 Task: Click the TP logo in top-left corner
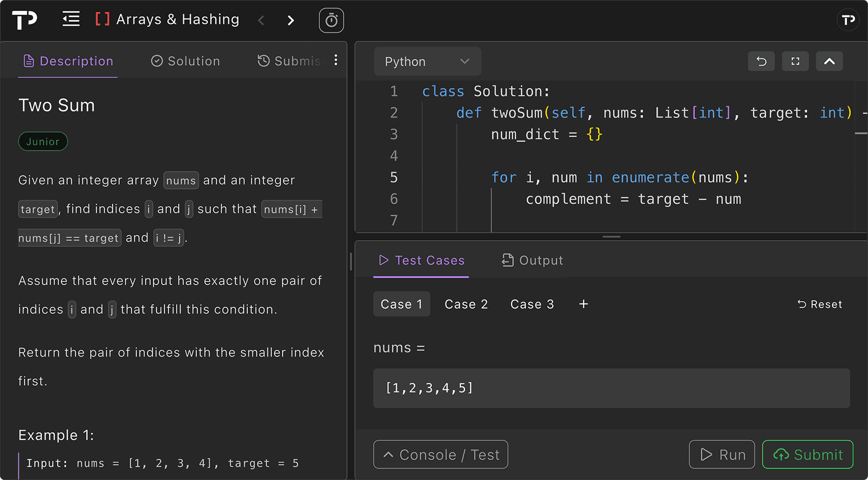(25, 20)
